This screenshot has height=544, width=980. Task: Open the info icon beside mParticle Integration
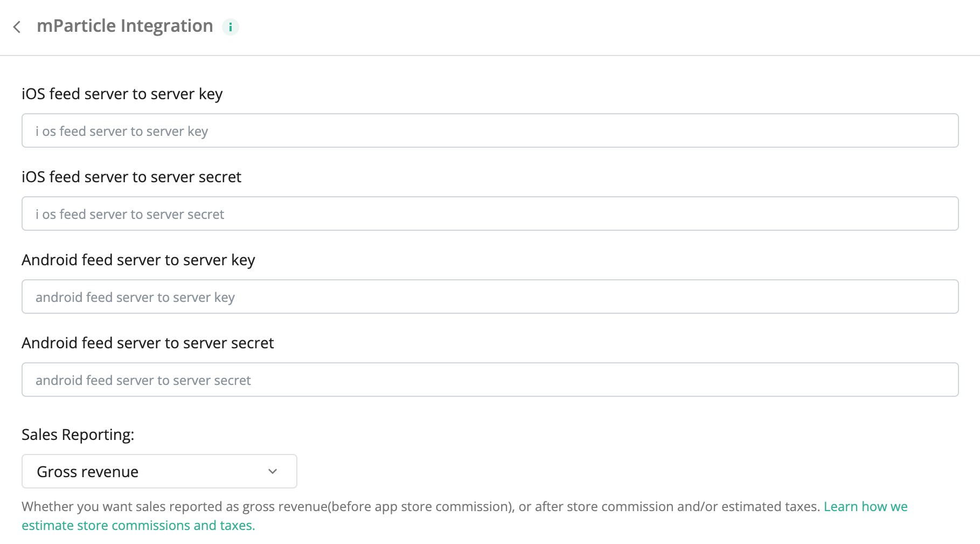click(231, 27)
